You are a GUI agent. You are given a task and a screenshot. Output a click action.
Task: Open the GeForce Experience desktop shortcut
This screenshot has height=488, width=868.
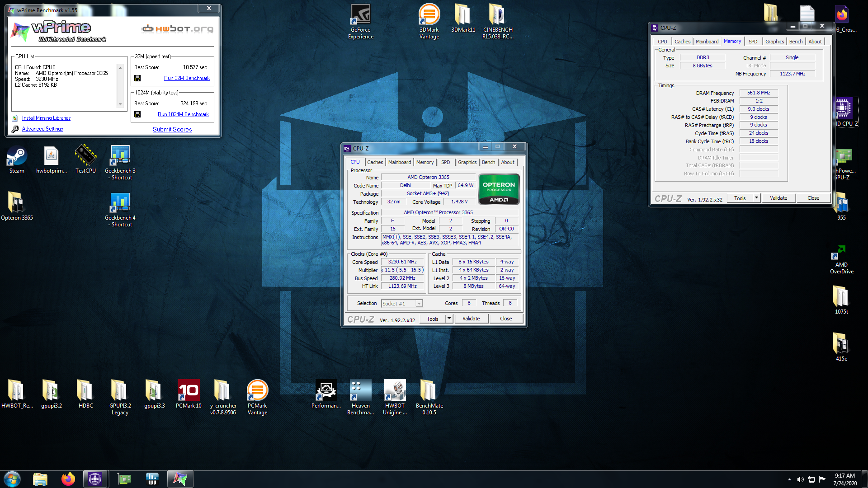click(x=361, y=21)
